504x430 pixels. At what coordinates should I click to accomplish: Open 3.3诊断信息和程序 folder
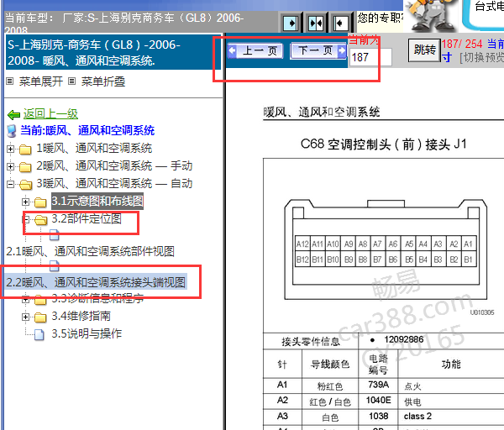point(97,299)
